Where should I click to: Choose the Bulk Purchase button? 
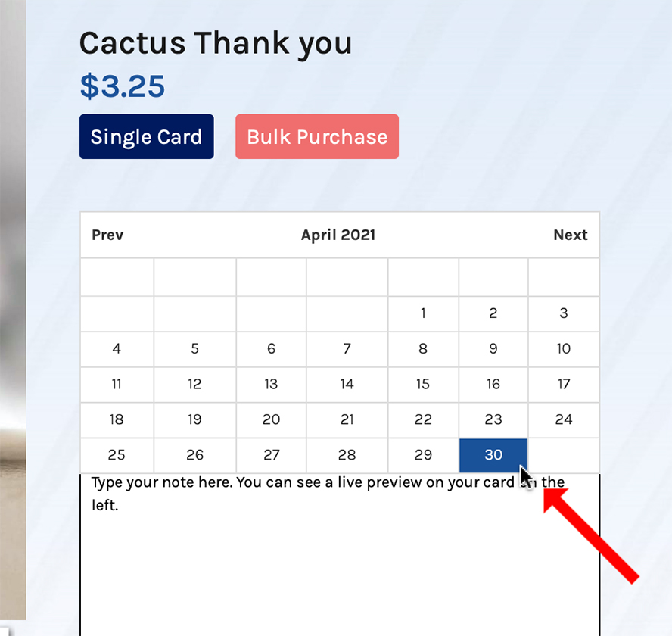pyautogui.click(x=317, y=137)
